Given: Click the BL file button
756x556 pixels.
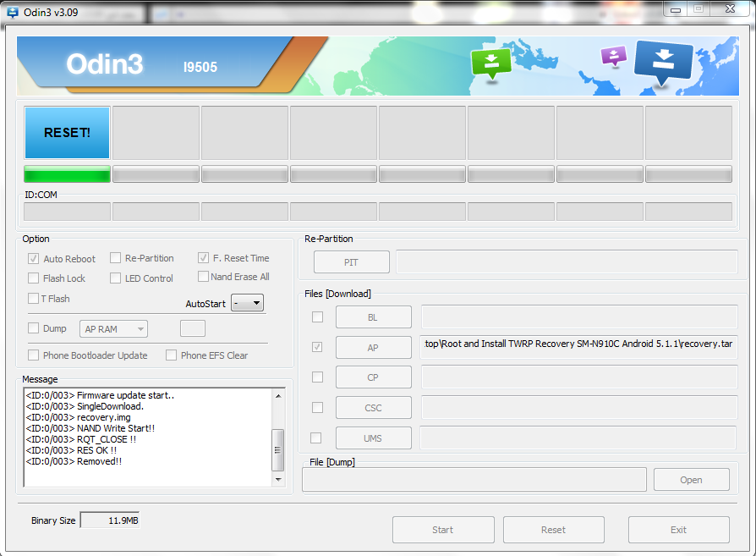Looking at the screenshot, I should point(374,317).
